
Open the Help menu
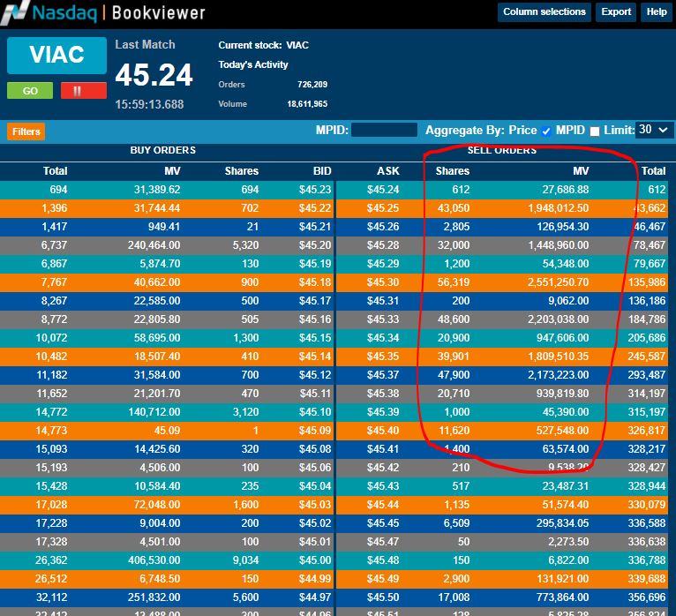[657, 12]
